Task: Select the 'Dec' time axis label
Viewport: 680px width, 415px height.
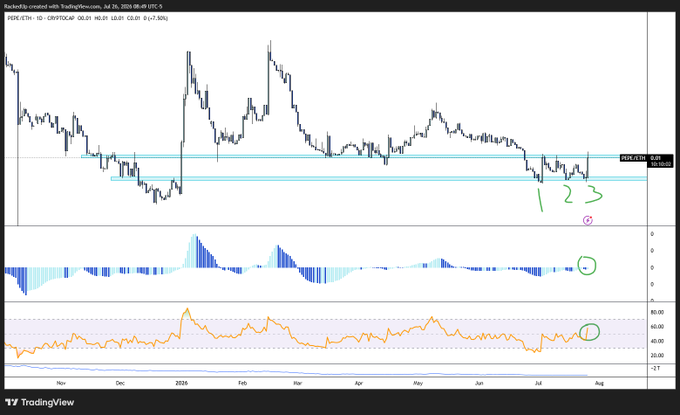Action: point(120,383)
